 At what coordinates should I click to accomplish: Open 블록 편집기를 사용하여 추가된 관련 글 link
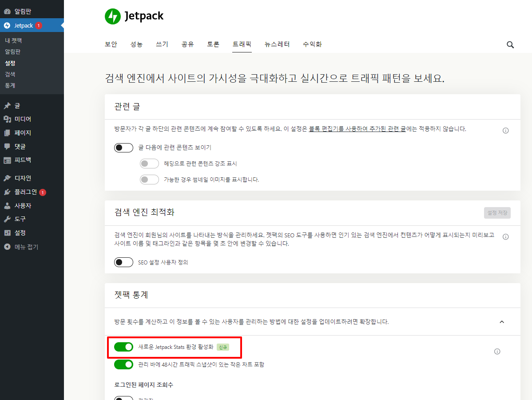pos(357,129)
